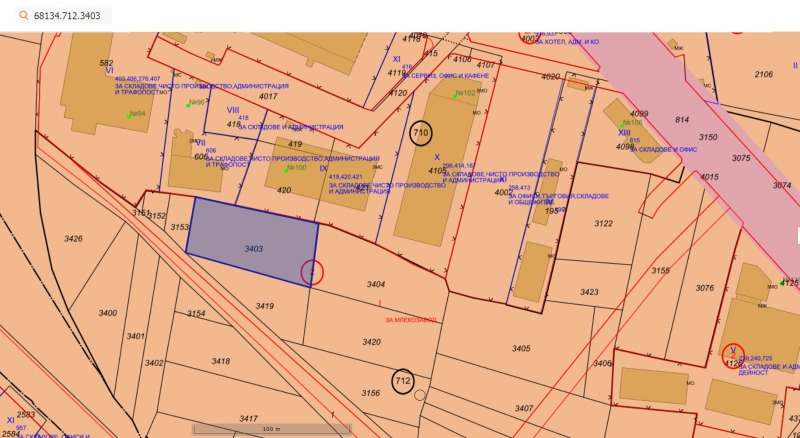This screenshot has width=800, height=438.
Task: Select parcel 3419 on the map
Action: pos(264,306)
